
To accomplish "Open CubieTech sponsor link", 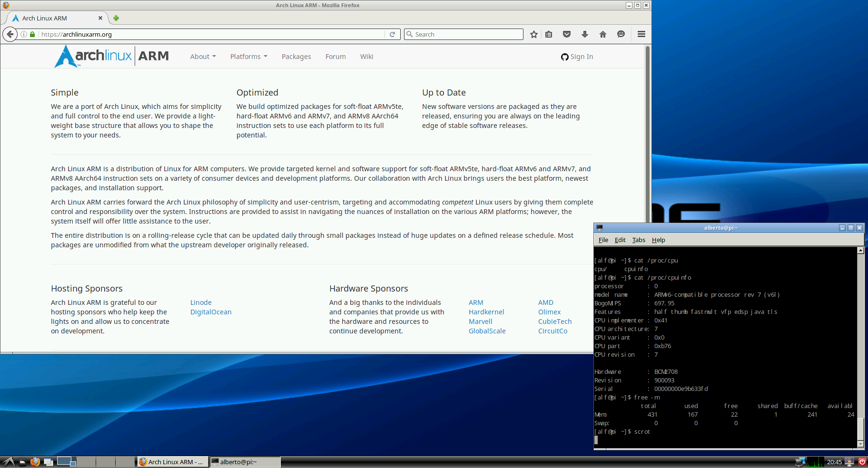I will 555,322.
